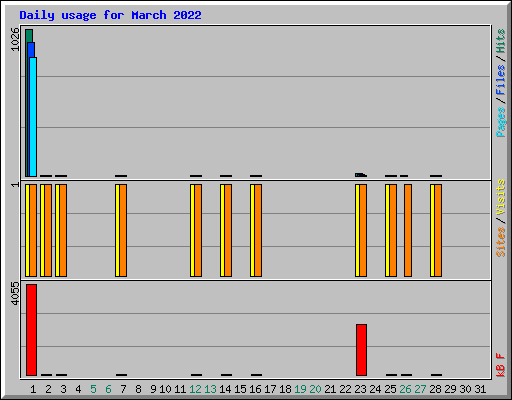Click the cyan Pages bar for day 1
Image resolution: width=512 pixels, height=400 pixels.
[x=33, y=117]
